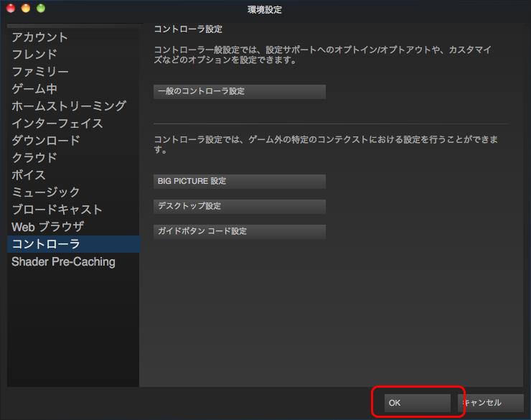This screenshot has height=420, width=531.
Task: Select ホームストリーミング in the sidebar
Action: click(x=73, y=106)
